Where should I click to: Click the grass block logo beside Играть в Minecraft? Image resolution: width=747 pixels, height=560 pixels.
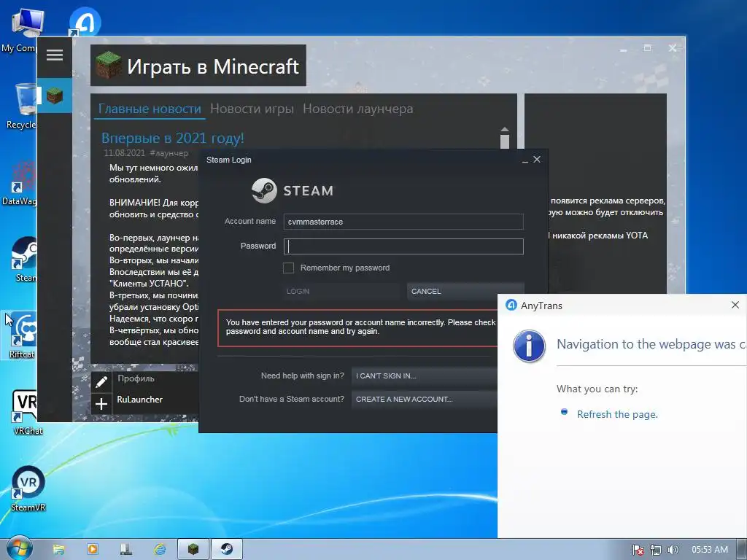[108, 65]
